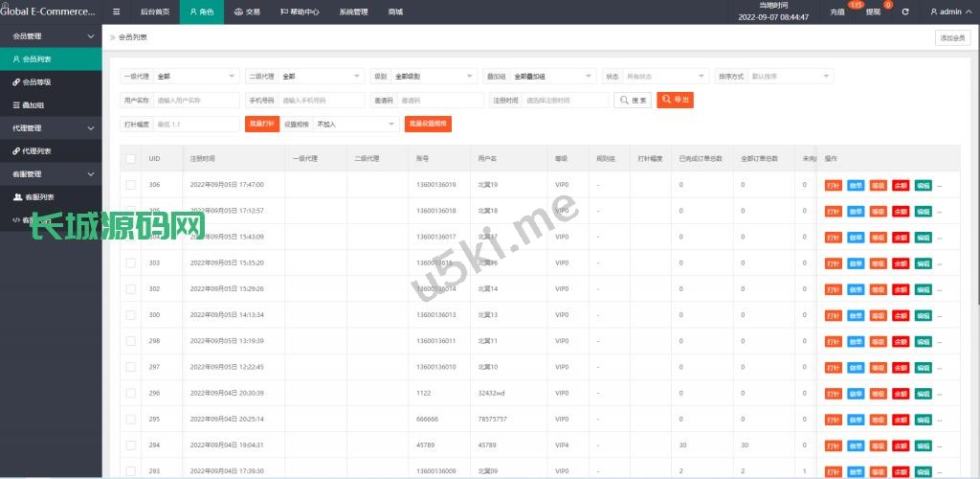Click the 搜索 search button
Viewport: 980px width, 479px height.
[633, 100]
